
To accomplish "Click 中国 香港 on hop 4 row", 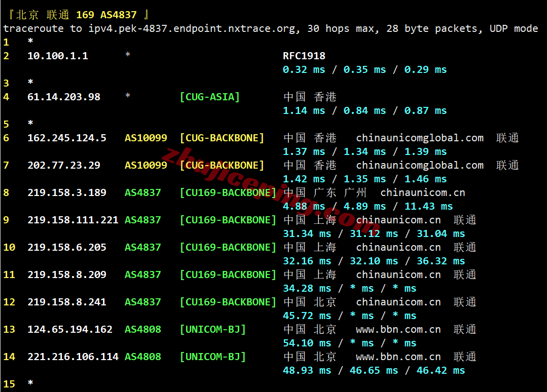I will (310, 97).
